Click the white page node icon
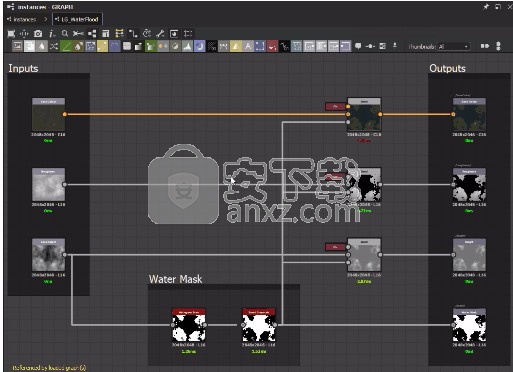The height and width of the screenshot is (372, 513). pyautogui.click(x=29, y=46)
